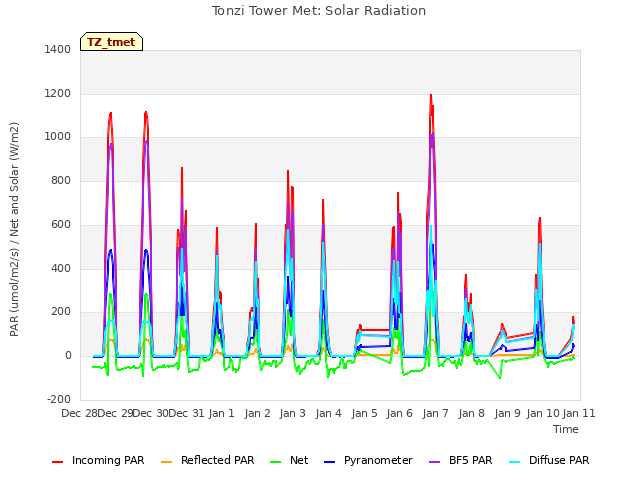Click the orange Reflected PAR legend swatch
This screenshot has width=640, height=480.
point(167,462)
